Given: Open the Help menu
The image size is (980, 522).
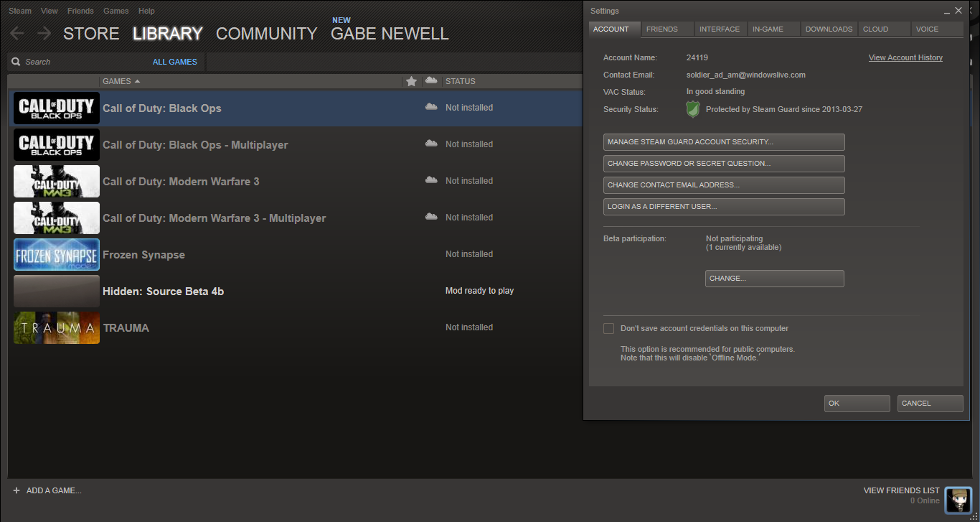Looking at the screenshot, I should pyautogui.click(x=146, y=11).
